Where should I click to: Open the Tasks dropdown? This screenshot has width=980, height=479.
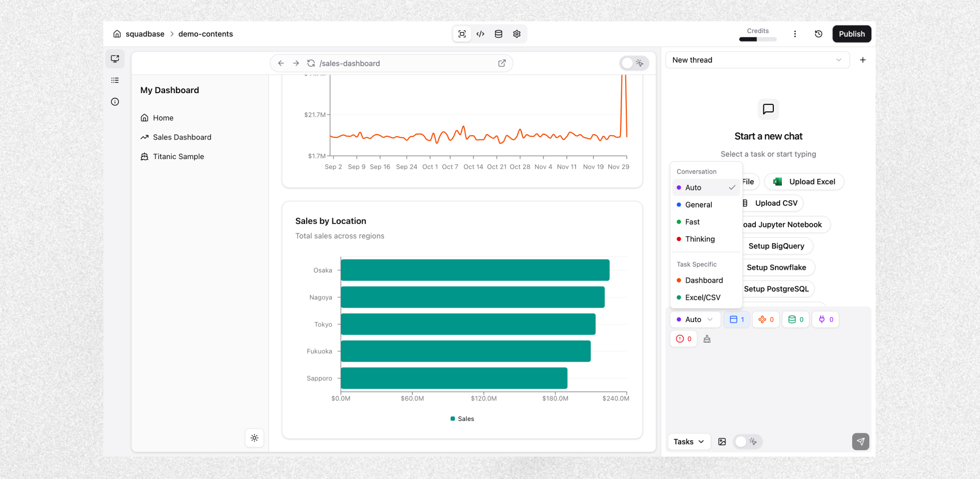tap(689, 442)
